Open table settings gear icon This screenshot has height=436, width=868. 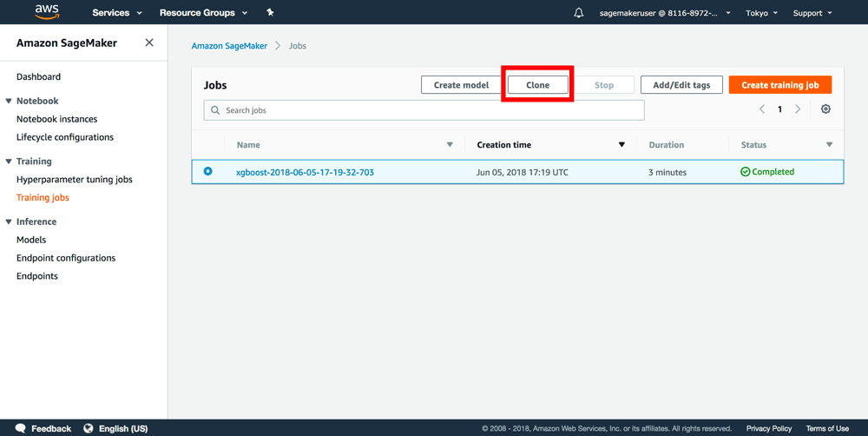click(825, 109)
